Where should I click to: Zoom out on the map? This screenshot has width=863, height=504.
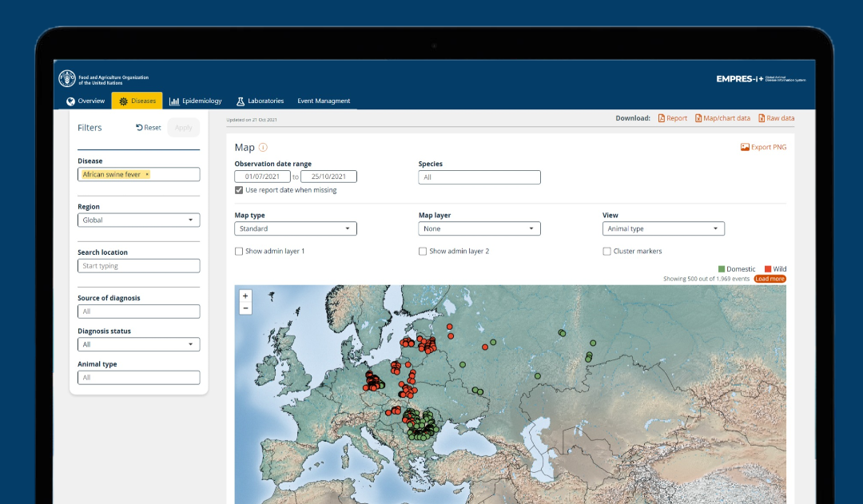point(245,308)
